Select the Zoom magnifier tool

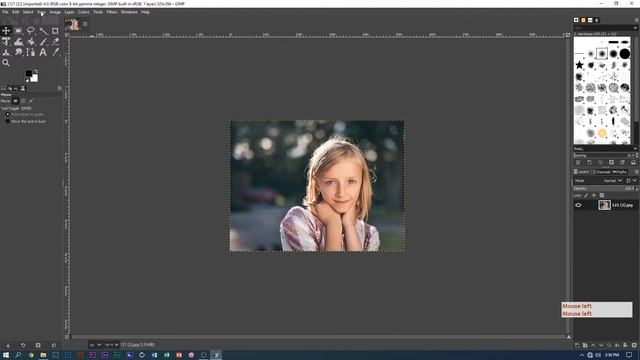6,63
